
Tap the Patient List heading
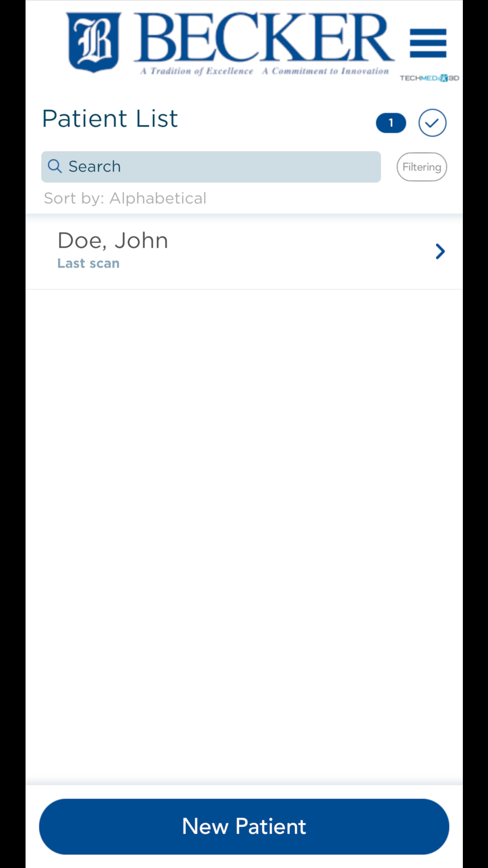click(x=110, y=119)
